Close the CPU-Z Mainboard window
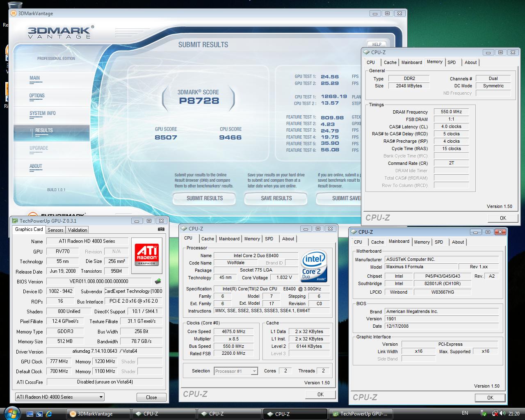This screenshot has height=420, width=525. pyautogui.click(x=500, y=232)
